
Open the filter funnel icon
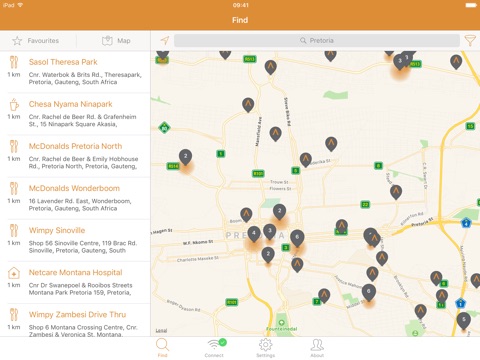tap(470, 41)
